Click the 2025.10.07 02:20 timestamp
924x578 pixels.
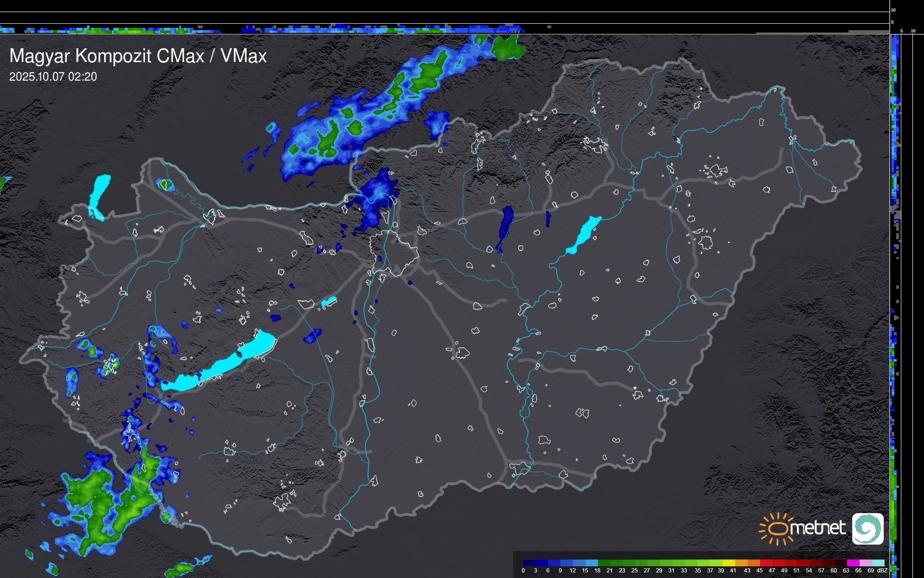click(x=53, y=77)
